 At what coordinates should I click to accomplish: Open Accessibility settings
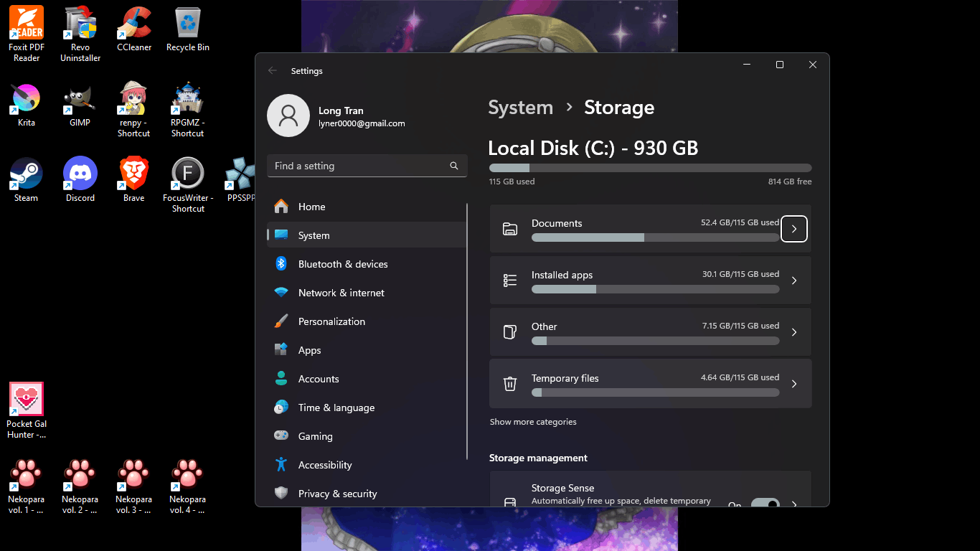coord(367,465)
